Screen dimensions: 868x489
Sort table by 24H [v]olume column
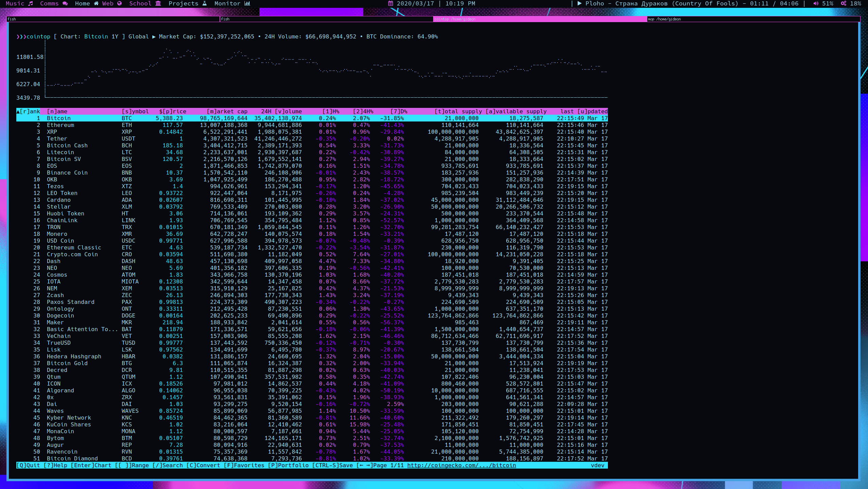(281, 111)
